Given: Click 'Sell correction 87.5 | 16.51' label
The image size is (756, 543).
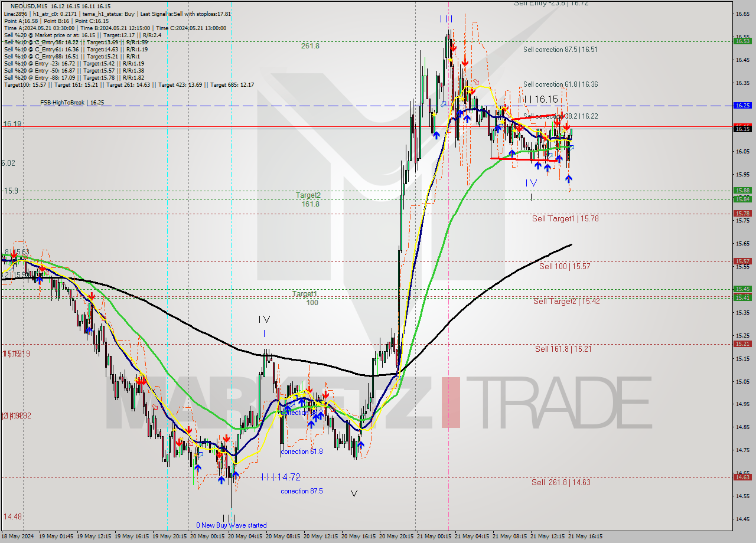Looking at the screenshot, I should (x=560, y=50).
